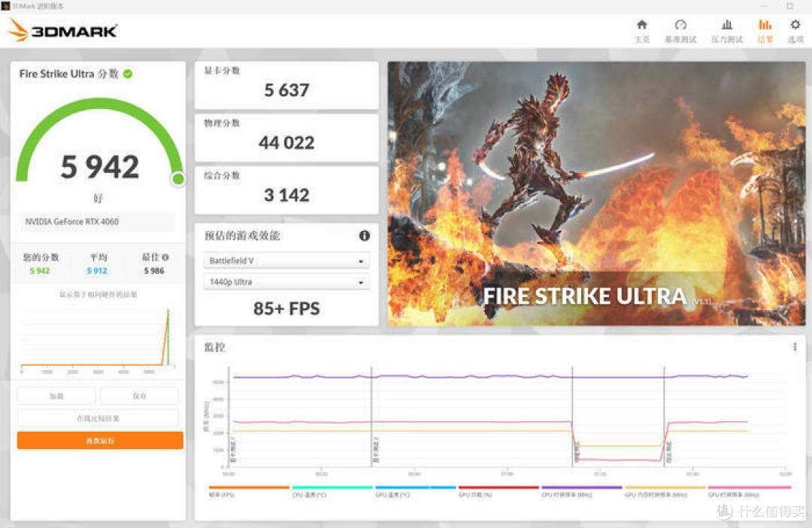This screenshot has height=528, width=812.
Task: Open the 1440p Ultra resolution dropdown
Action: (286, 282)
